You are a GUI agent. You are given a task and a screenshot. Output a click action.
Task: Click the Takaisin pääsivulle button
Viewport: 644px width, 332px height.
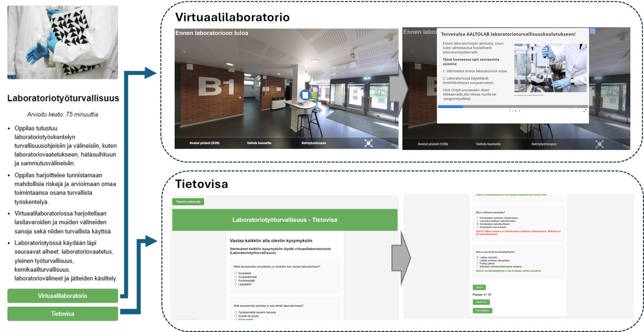(188, 202)
